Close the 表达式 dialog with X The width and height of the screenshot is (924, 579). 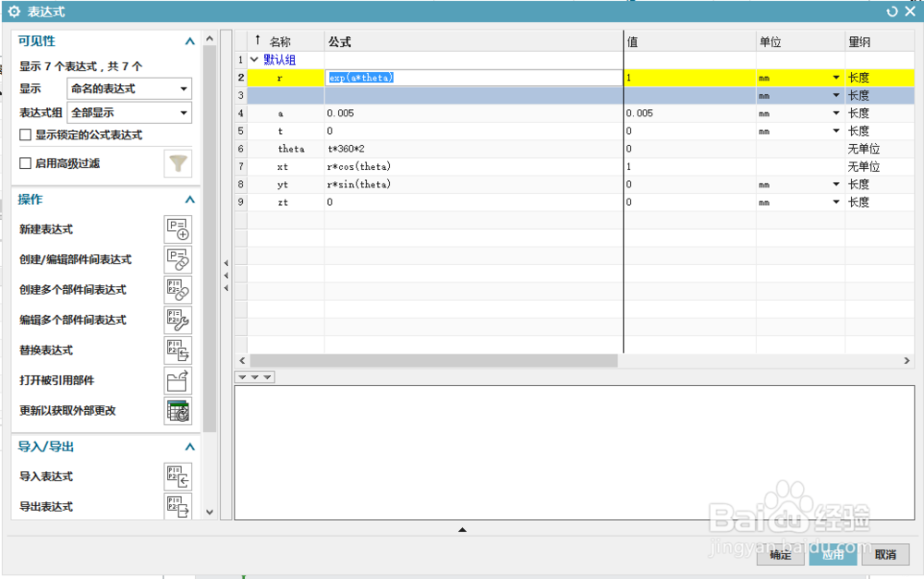(x=910, y=11)
